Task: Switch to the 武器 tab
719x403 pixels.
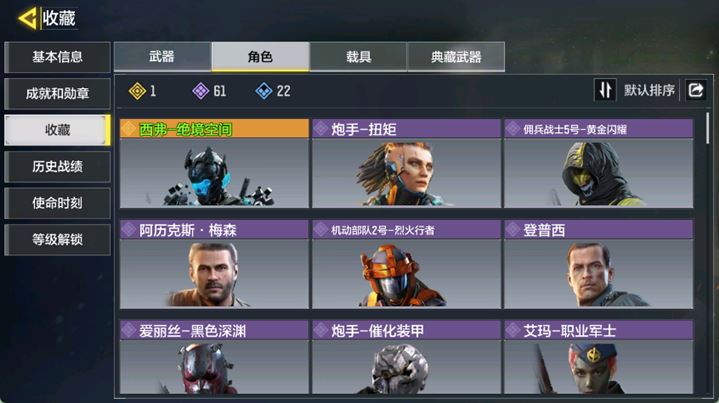Action: point(162,57)
